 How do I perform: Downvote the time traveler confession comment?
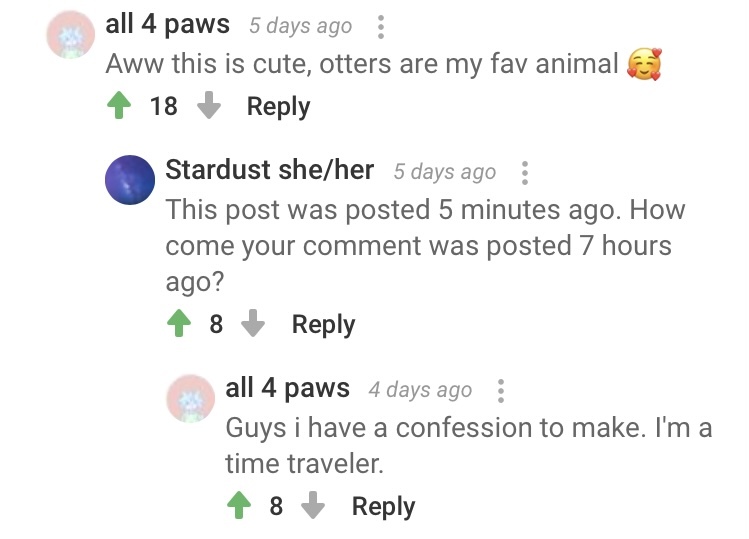tap(314, 506)
